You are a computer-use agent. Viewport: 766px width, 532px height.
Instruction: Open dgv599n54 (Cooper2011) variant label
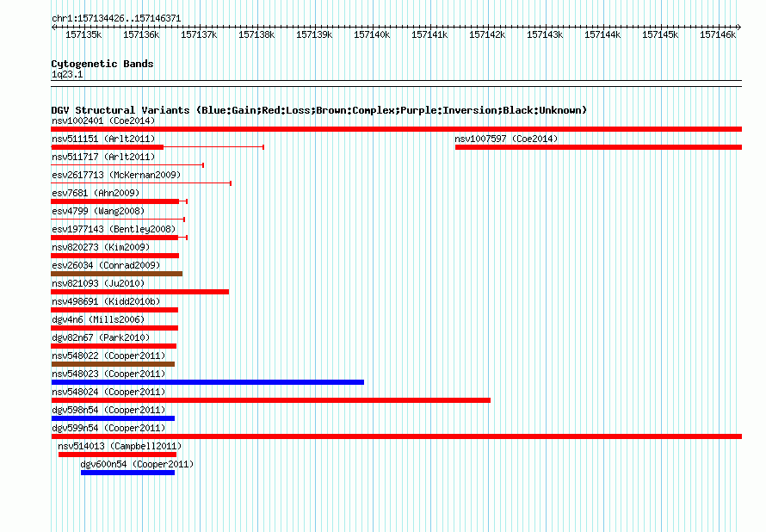point(108,428)
